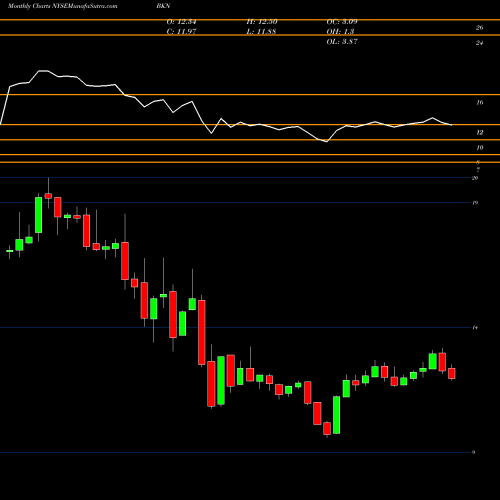Select the OC: 3.09 reading
Screen dimensions: 500x500
[342, 22]
